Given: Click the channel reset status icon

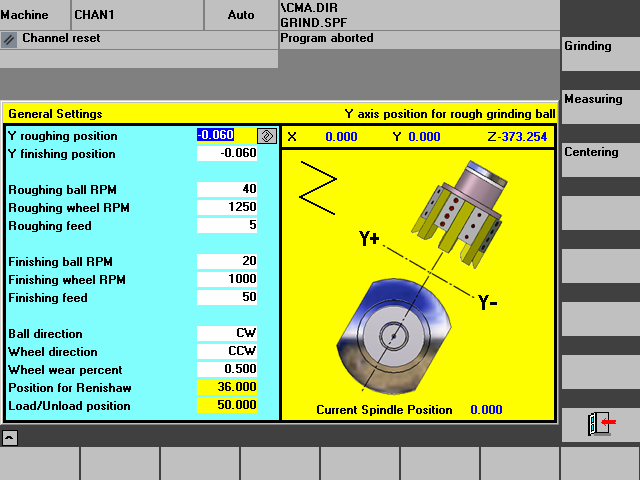Looking at the screenshot, I should click(9, 40).
